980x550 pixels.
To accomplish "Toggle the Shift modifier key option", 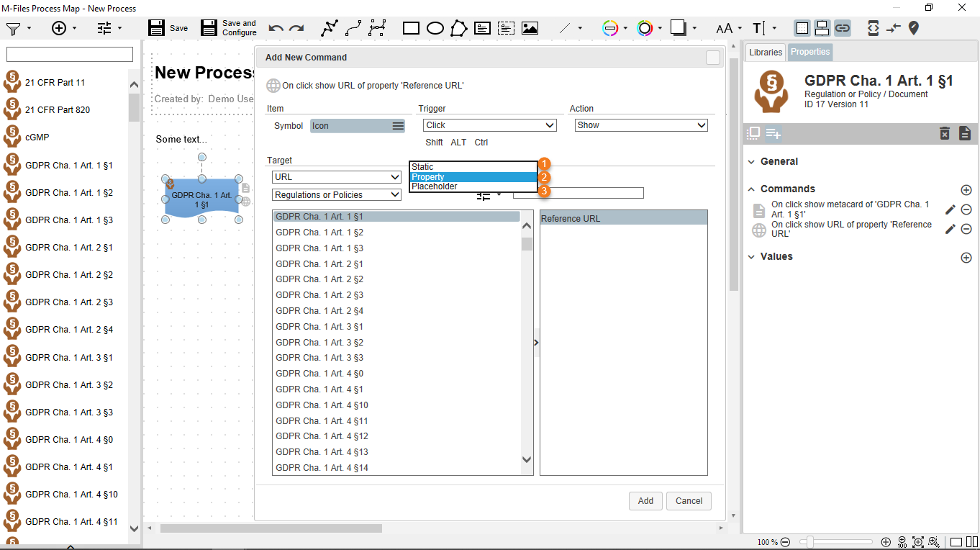I will pos(434,143).
